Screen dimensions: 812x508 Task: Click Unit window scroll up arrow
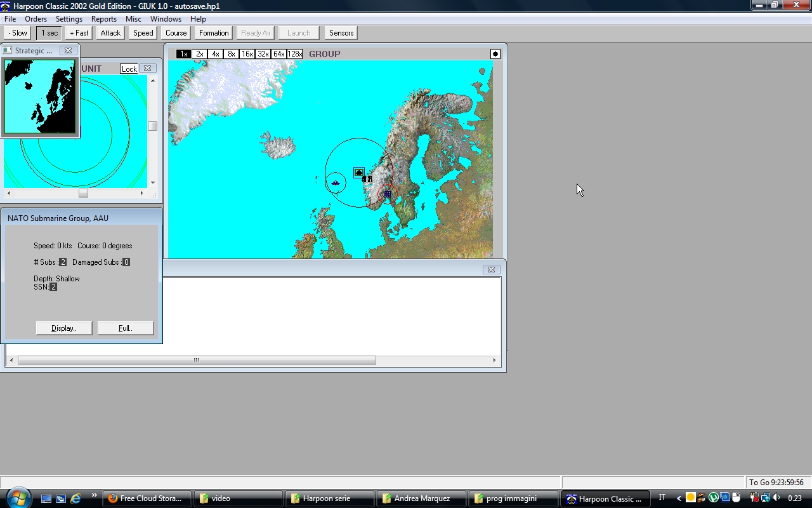click(x=152, y=81)
